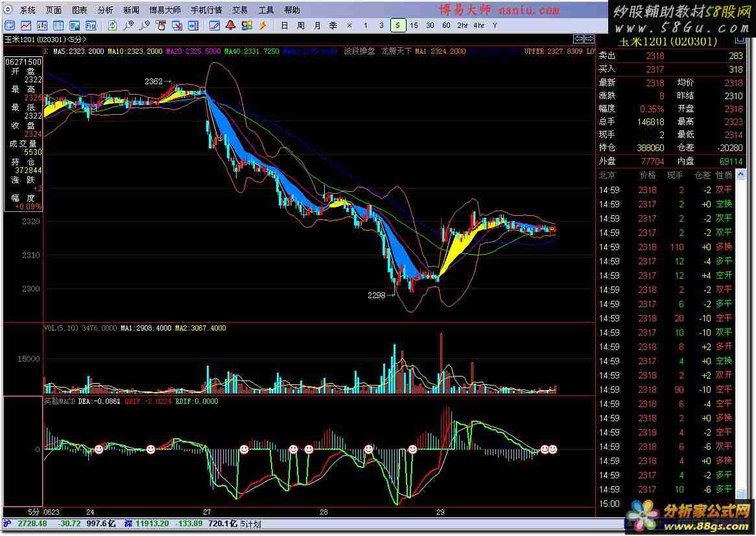Open the 新闻 menu
This screenshot has height=536, width=756.
(x=131, y=10)
